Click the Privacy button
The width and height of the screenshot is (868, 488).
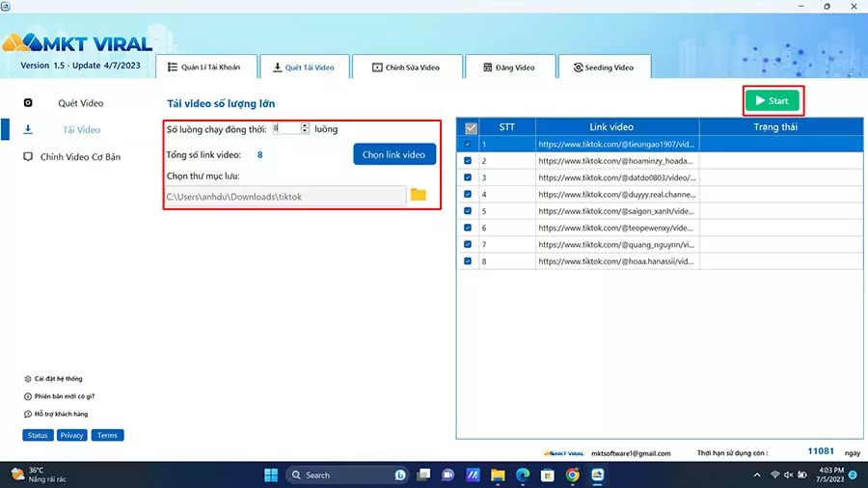point(72,435)
